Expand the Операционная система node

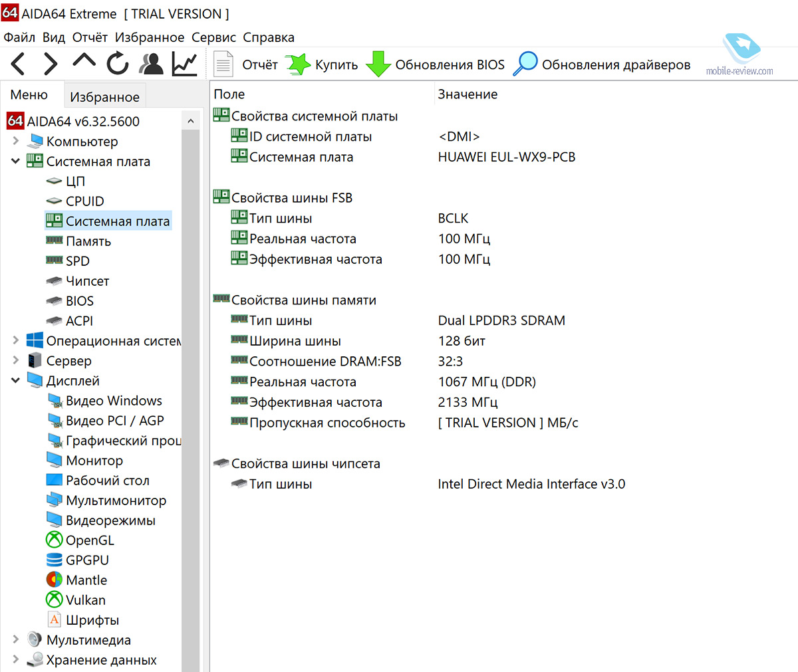tap(16, 340)
